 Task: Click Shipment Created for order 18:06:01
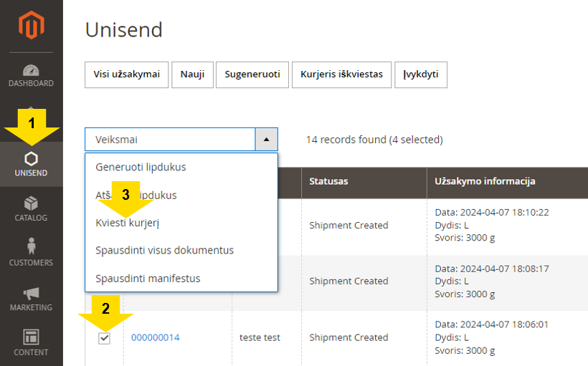point(348,337)
